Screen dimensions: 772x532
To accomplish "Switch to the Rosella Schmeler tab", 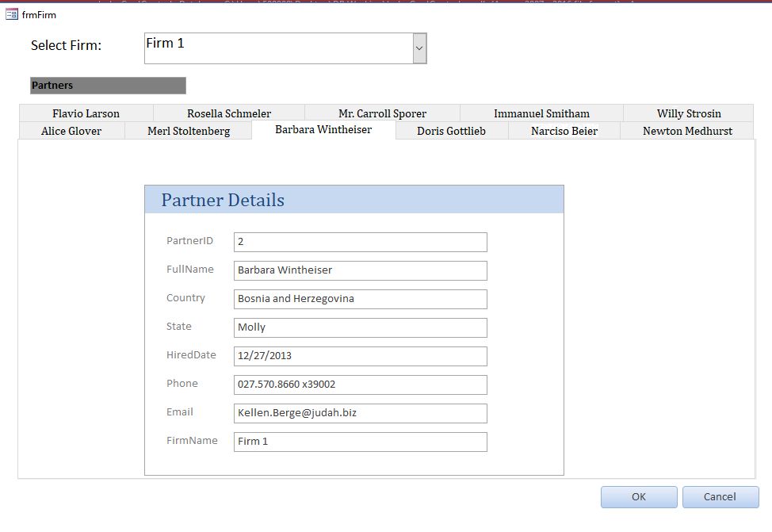I will 229,113.
